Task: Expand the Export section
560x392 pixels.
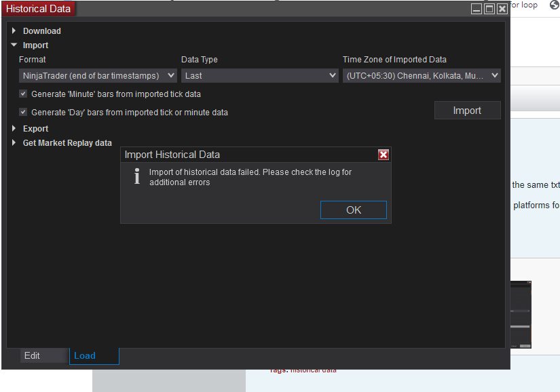Action: tap(14, 128)
